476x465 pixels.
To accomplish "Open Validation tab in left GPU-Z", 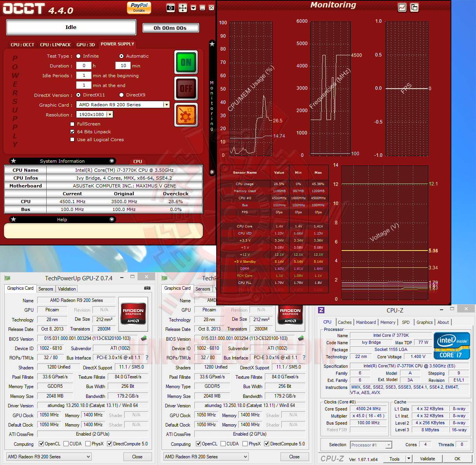I will 67,289.
